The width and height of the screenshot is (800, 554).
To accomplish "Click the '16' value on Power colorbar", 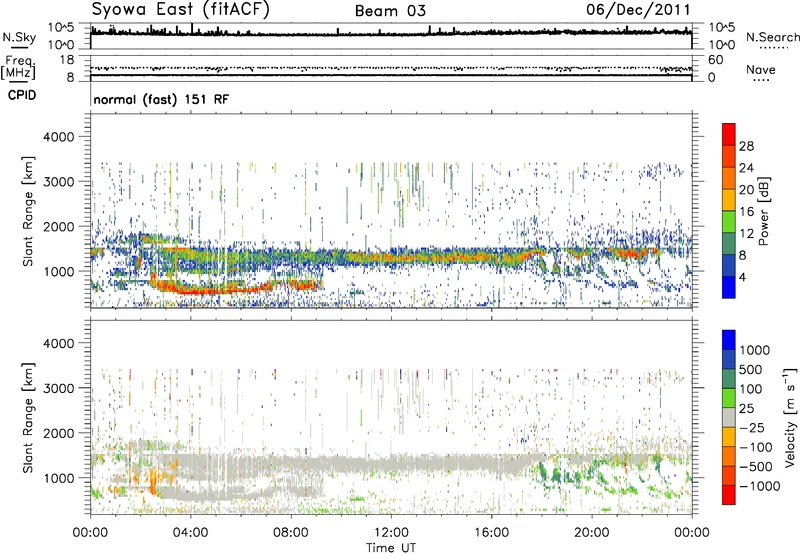I will (x=746, y=212).
